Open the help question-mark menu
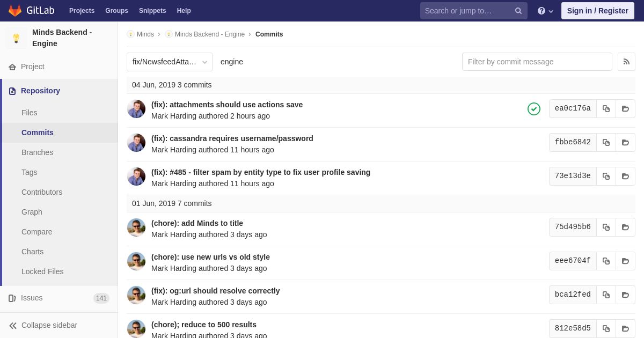The height and width of the screenshot is (338, 644). (x=545, y=11)
